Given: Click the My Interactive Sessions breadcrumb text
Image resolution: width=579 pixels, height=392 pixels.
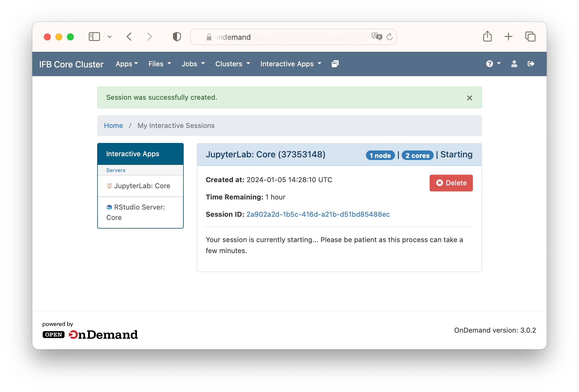Looking at the screenshot, I should pyautogui.click(x=176, y=126).
